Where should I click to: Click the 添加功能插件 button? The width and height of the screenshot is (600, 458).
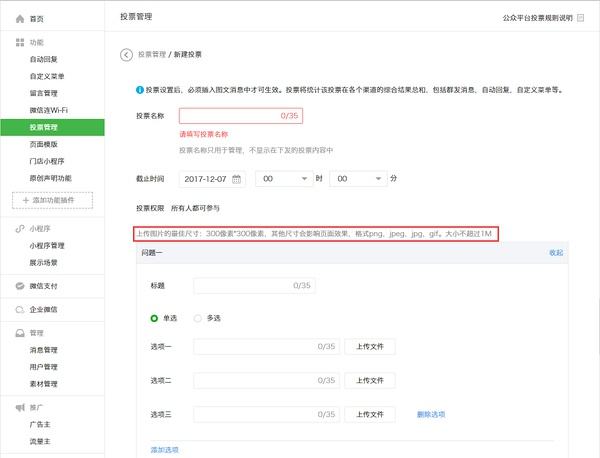(52, 200)
